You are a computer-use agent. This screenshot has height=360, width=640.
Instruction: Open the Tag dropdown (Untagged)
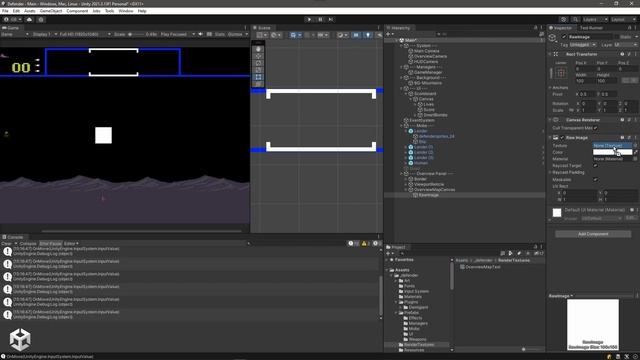click(x=583, y=44)
